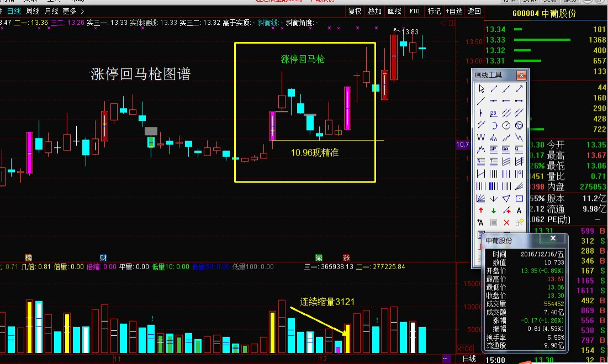Close the 中葡股份 data popup
This screenshot has width=608, height=364.
pos(553,238)
